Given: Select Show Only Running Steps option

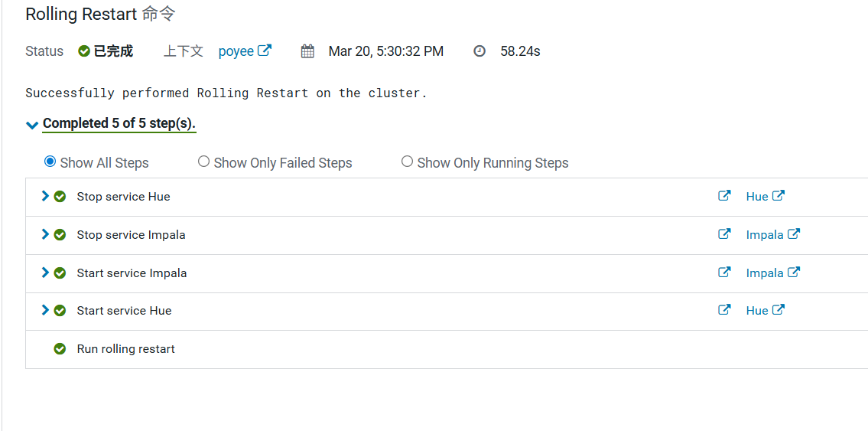Looking at the screenshot, I should pos(407,162).
